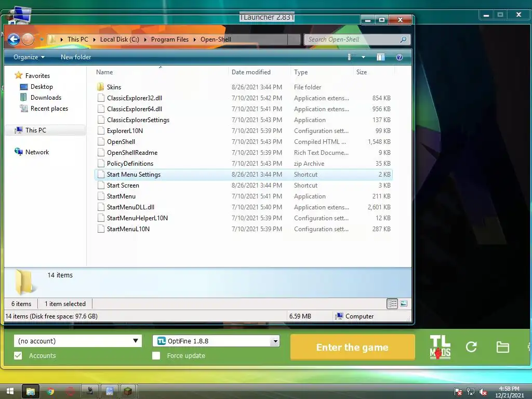Click the TLauncher refresh icon

point(471,347)
